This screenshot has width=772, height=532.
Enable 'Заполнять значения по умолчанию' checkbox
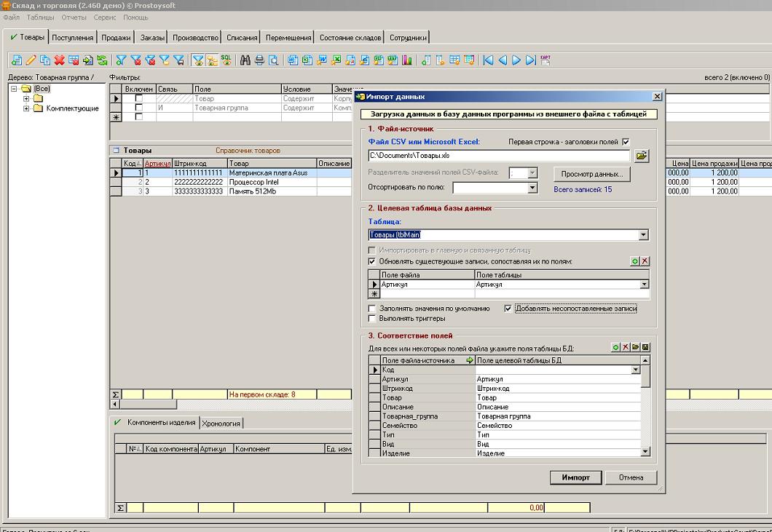(x=373, y=309)
